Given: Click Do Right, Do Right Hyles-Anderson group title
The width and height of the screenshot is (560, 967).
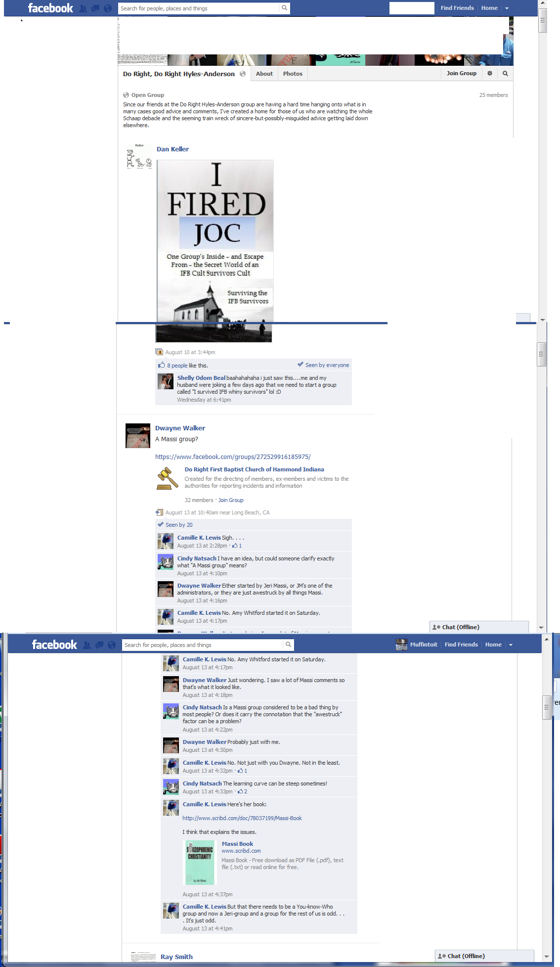Looking at the screenshot, I should tap(179, 74).
